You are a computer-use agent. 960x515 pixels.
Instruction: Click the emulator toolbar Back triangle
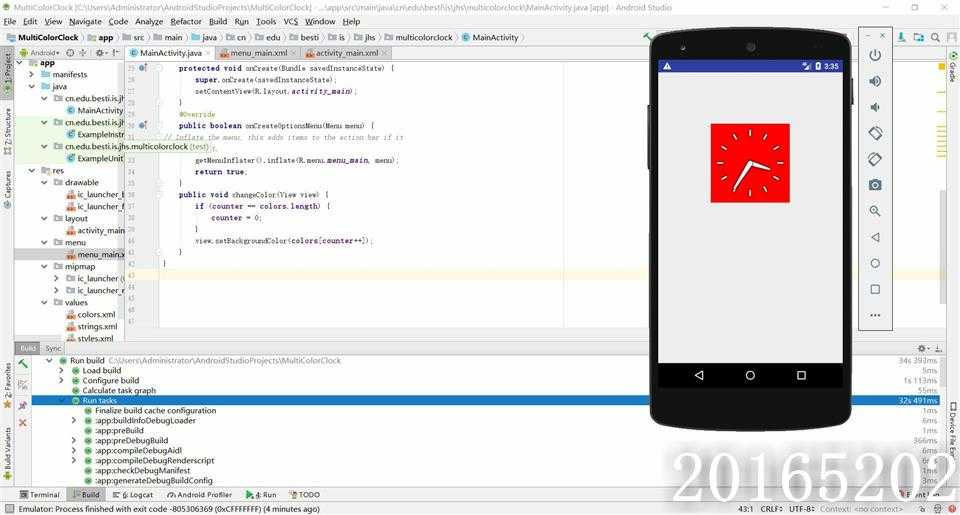click(875, 237)
